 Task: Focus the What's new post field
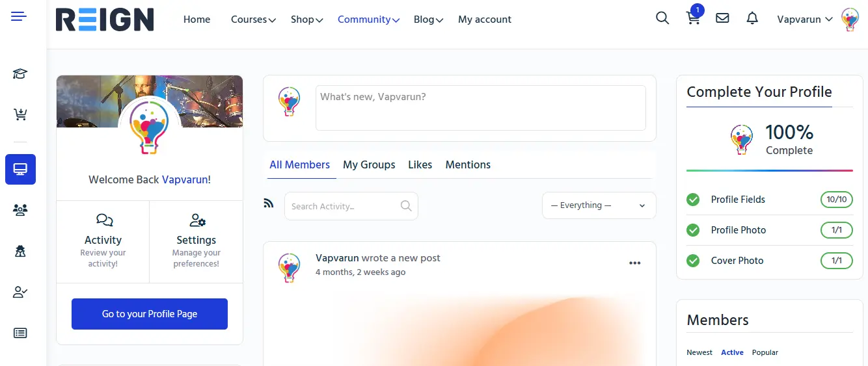(x=480, y=108)
